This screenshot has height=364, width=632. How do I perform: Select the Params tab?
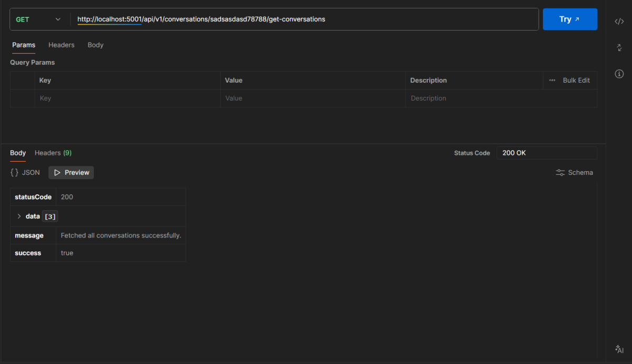click(24, 45)
